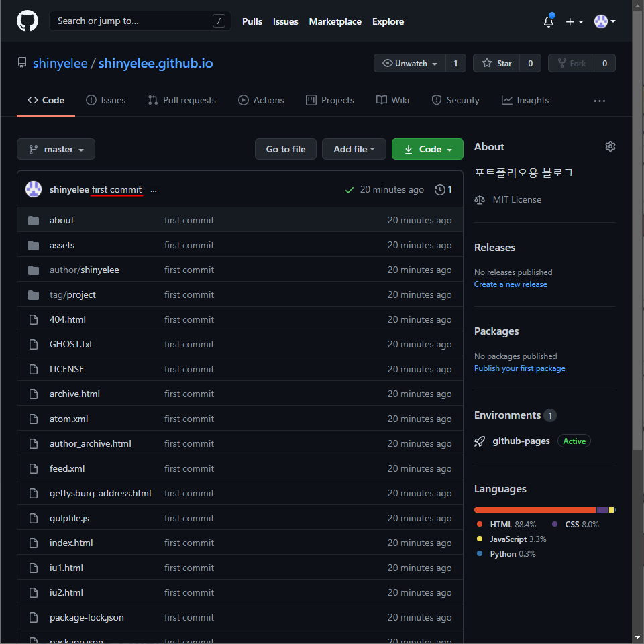Open Explore in top navigation
Screen dimensions: 644x644
pos(388,21)
